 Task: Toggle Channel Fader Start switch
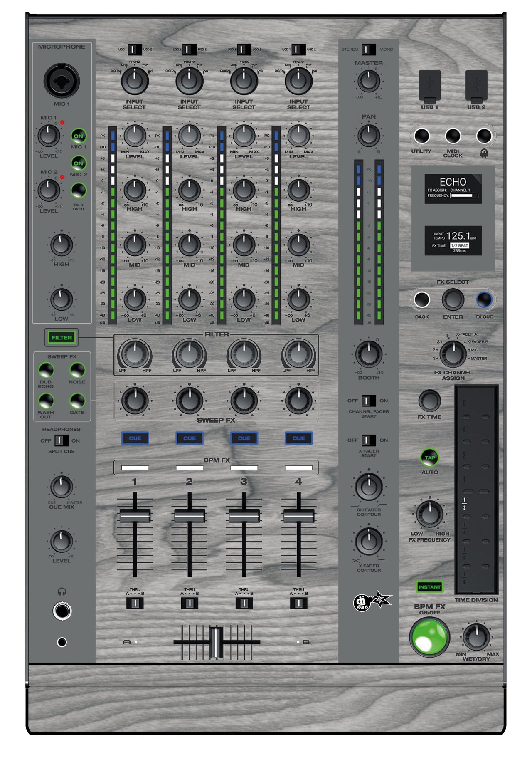[x=369, y=401]
